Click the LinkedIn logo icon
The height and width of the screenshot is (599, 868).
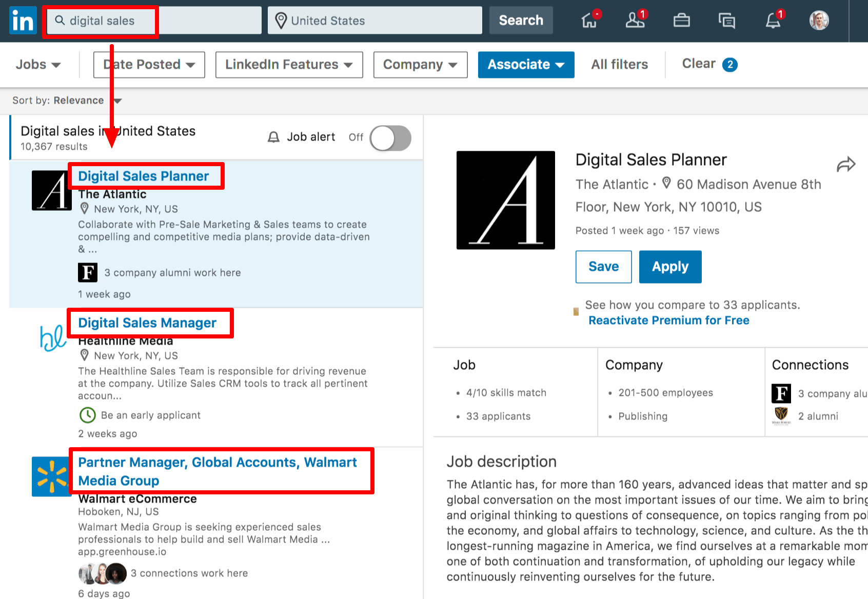coord(23,21)
